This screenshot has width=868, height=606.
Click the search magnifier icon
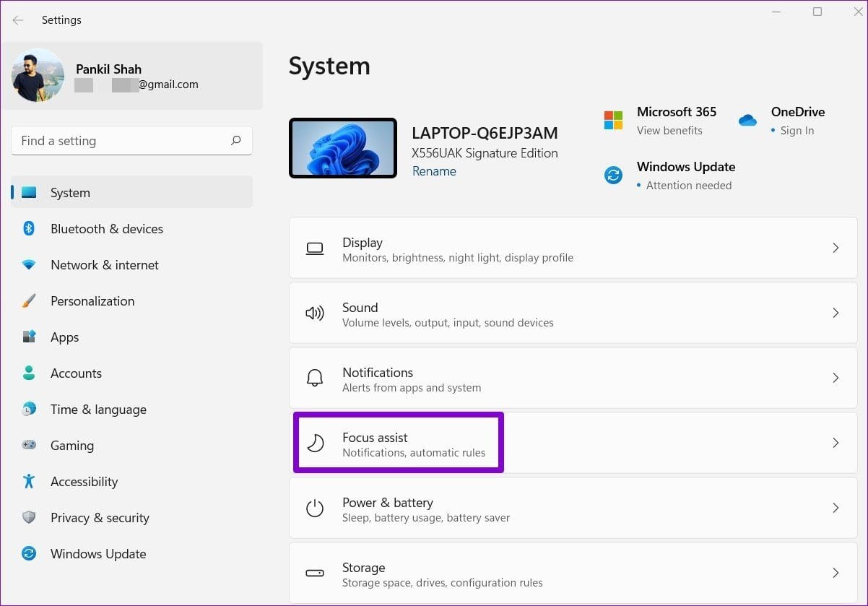[235, 141]
